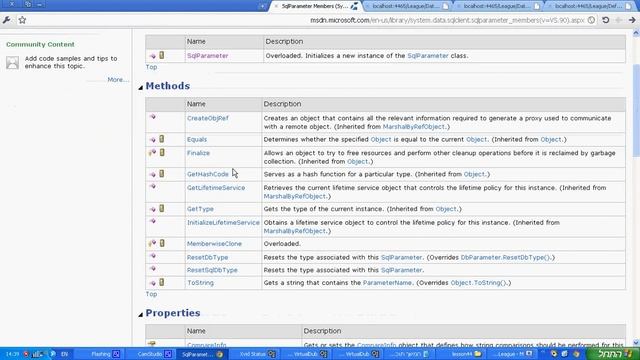Click the EN language indicator in the tray
The height and width of the screenshot is (360, 640).
[64, 354]
